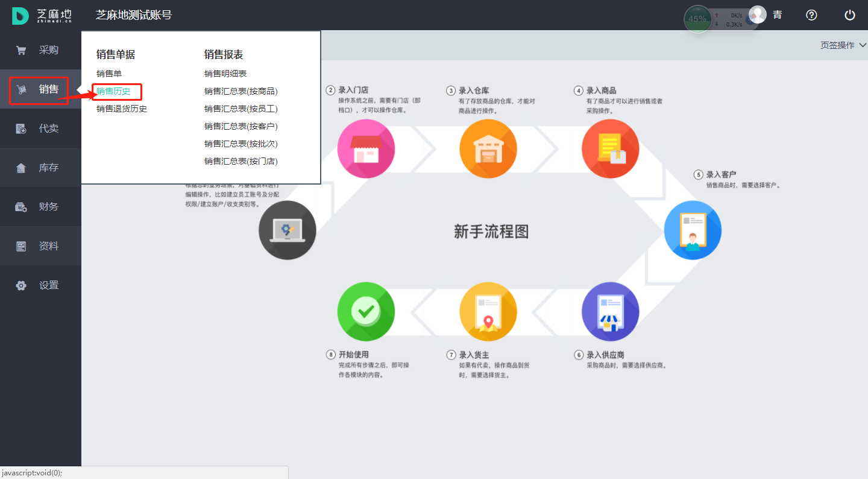The image size is (868, 479).
Task: Open the 代卖 sidebar menu
Action: (40, 128)
